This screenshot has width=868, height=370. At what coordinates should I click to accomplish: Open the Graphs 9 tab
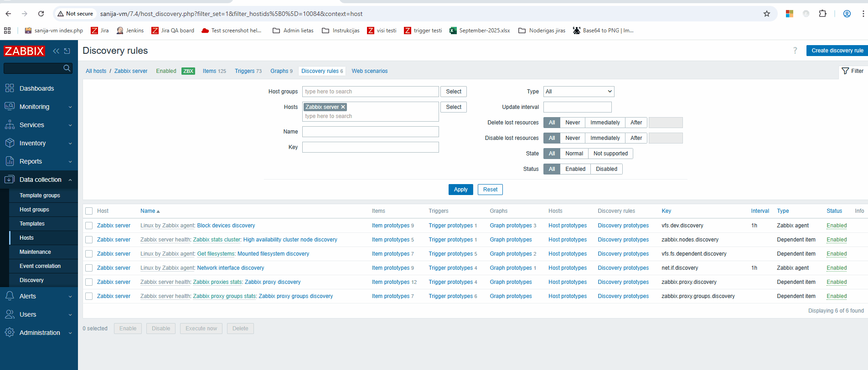click(281, 71)
